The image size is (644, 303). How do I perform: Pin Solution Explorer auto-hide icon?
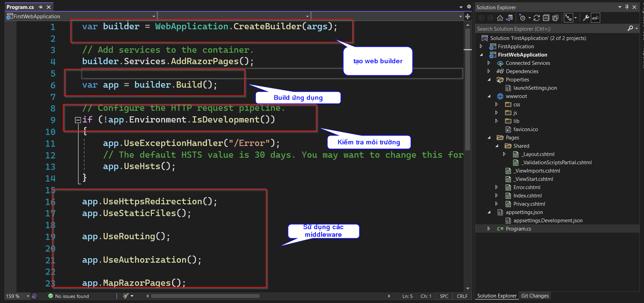pyautogui.click(x=627, y=7)
